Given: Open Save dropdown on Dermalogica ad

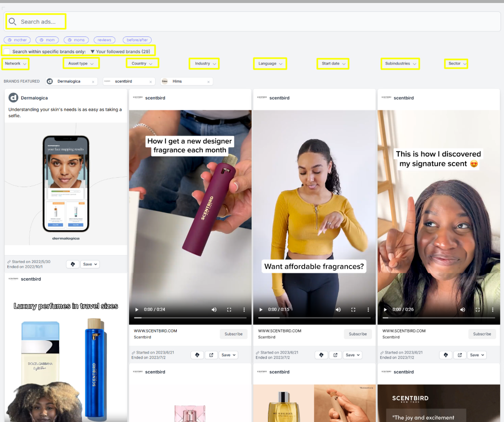Looking at the screenshot, I should (90, 264).
